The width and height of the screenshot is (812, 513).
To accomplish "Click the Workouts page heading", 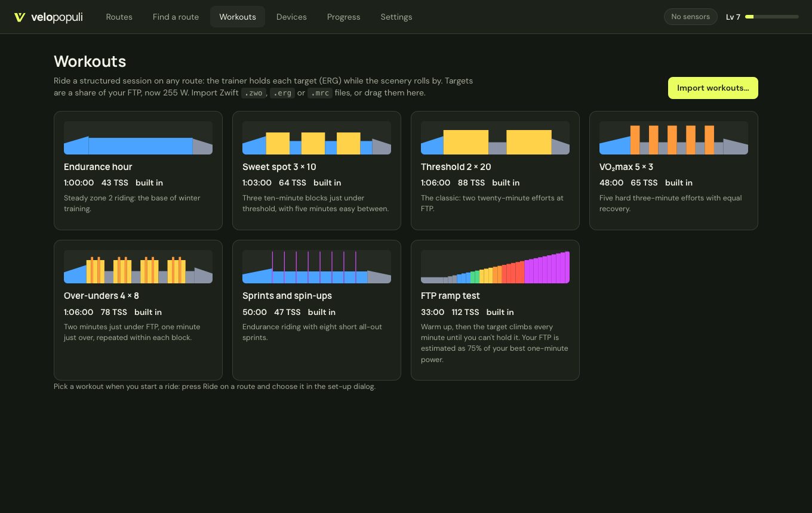I will [x=90, y=61].
